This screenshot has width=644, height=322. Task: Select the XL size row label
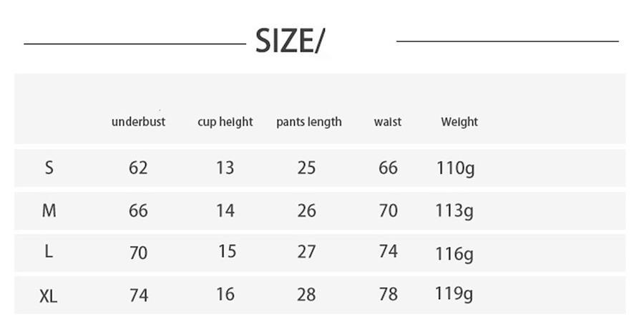point(49,296)
